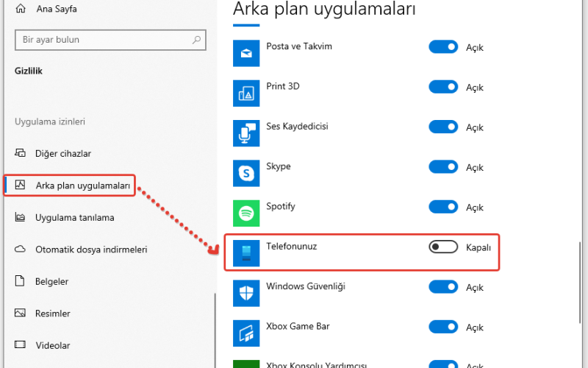588x368 pixels.
Task: Click the Uygulama izinleri section label
Action: (50, 121)
